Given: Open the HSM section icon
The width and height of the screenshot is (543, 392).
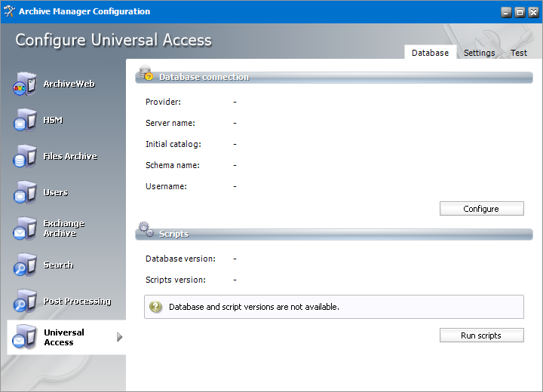Looking at the screenshot, I should pyautogui.click(x=24, y=121).
